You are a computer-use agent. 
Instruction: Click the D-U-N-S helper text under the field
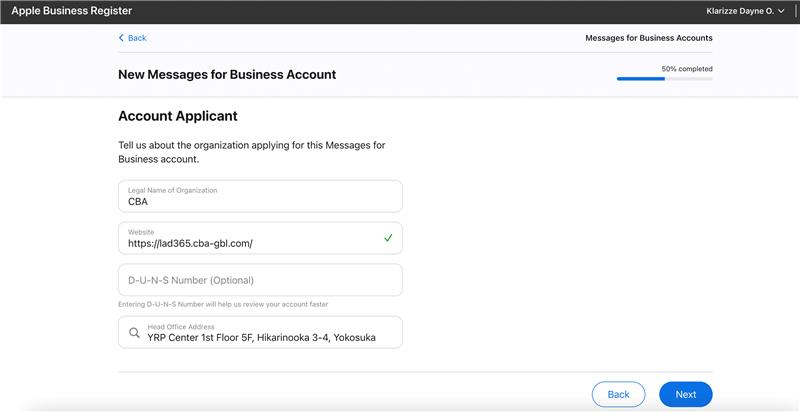coord(223,304)
